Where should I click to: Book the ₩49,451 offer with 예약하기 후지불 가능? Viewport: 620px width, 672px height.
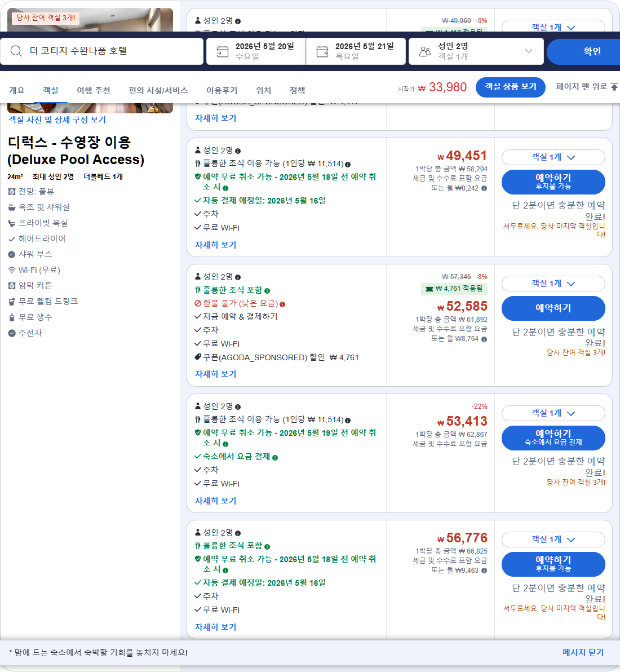553,182
